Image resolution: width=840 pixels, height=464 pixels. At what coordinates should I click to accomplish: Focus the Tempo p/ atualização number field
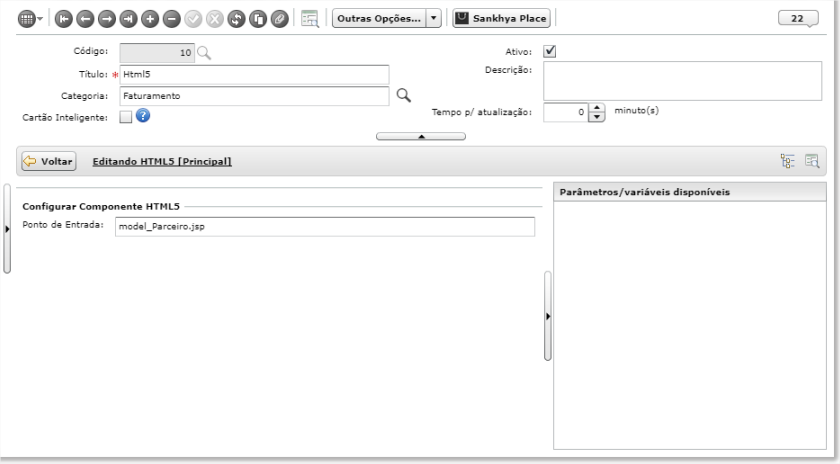566,113
